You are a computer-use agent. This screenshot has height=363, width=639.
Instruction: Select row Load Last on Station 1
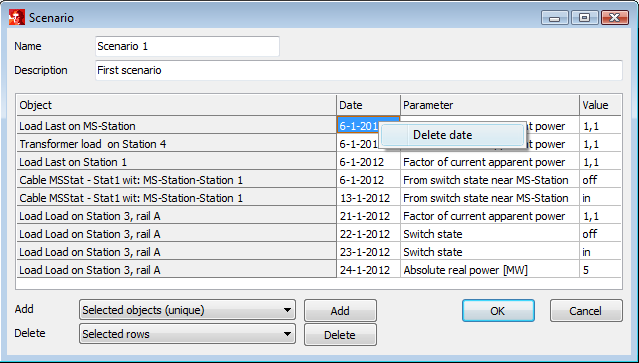[x=176, y=162]
